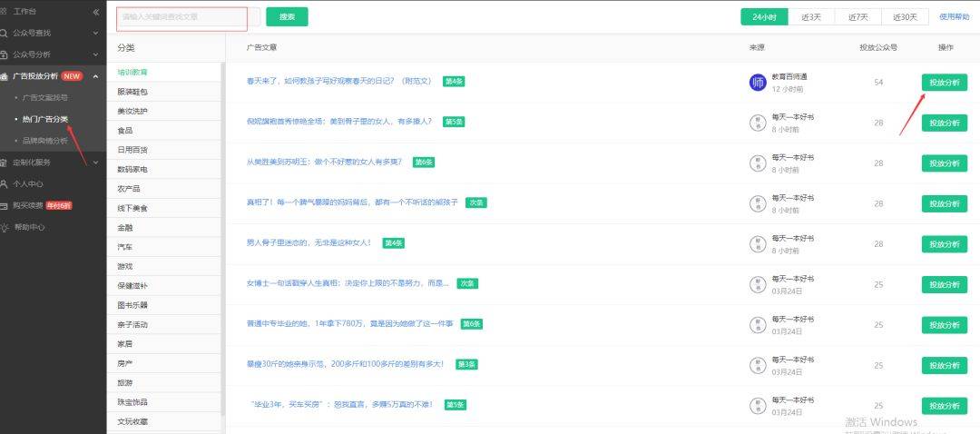Open the article 真相了！每一个脾气暴躁的妈妈背后

352,202
